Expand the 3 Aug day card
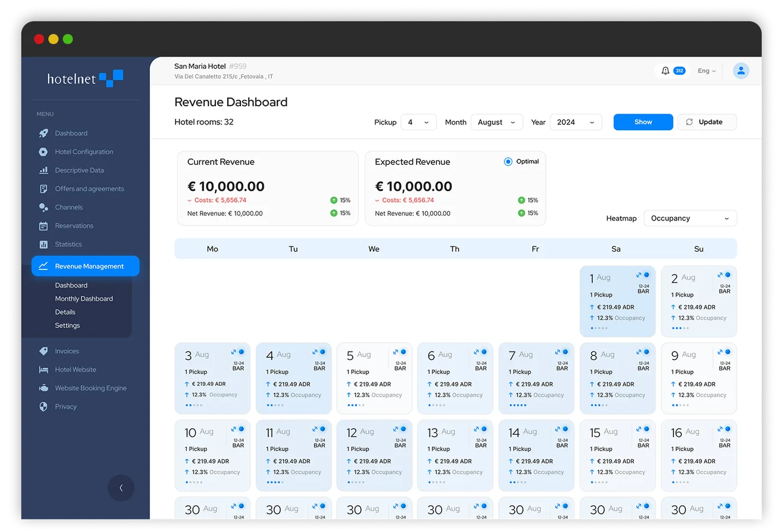Viewport: 783px width, 532px height. pos(234,352)
